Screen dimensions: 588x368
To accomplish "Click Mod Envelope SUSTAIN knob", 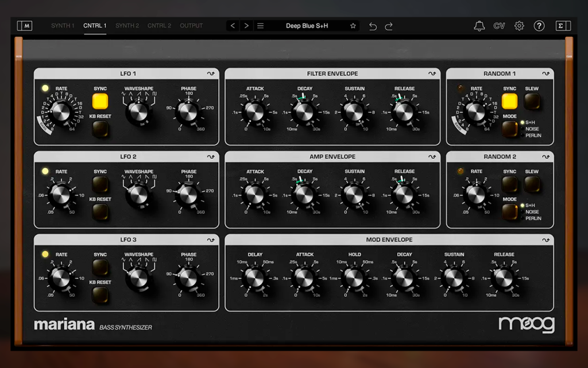I will point(454,278).
